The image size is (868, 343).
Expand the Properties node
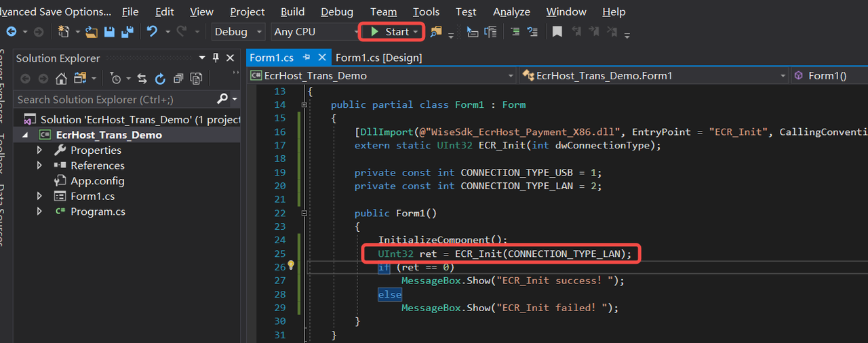point(39,150)
